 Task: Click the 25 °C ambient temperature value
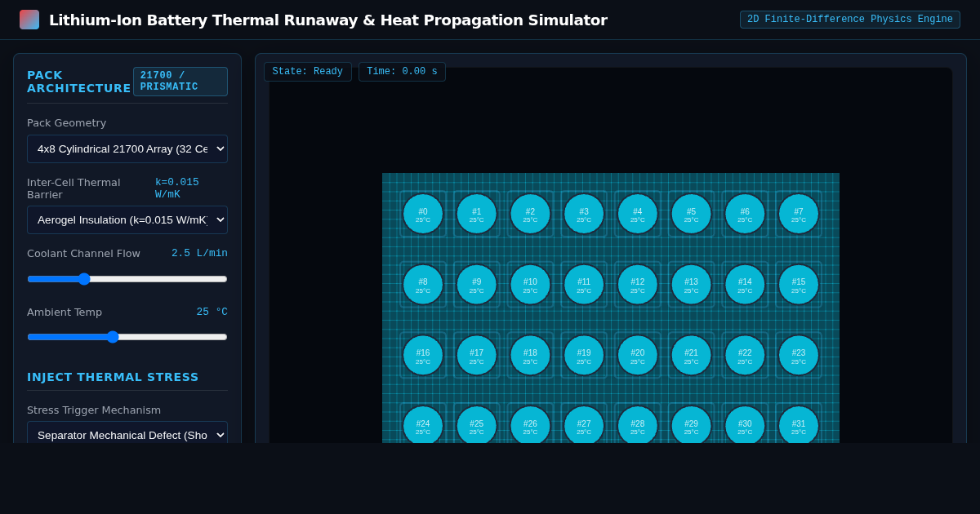coord(212,312)
